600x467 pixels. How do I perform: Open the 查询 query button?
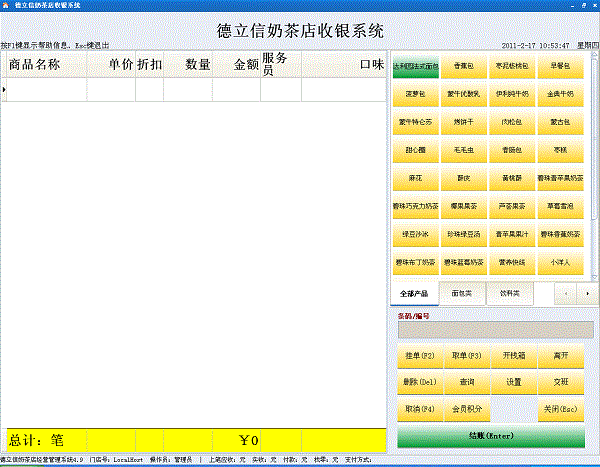click(x=467, y=382)
